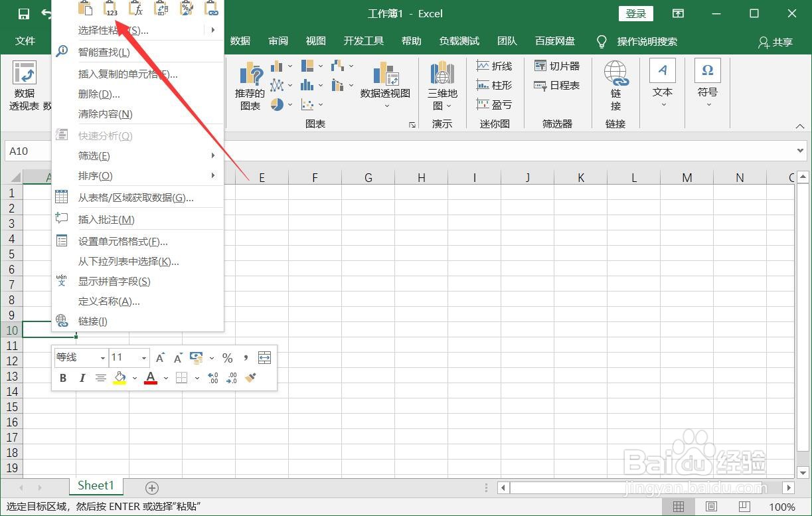Choose Format Cells (设置单元格格式)
The image size is (812, 516).
tap(138, 242)
